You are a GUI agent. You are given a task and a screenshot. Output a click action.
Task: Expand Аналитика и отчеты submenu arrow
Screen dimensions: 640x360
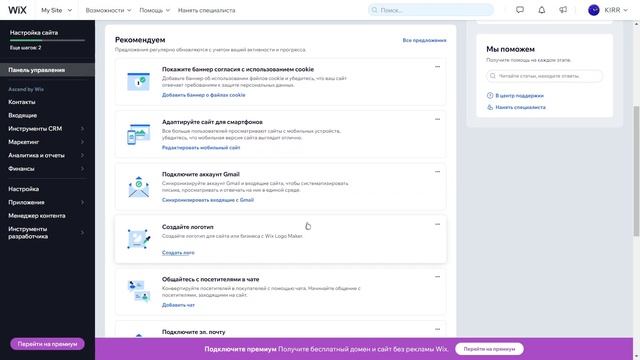click(82, 155)
